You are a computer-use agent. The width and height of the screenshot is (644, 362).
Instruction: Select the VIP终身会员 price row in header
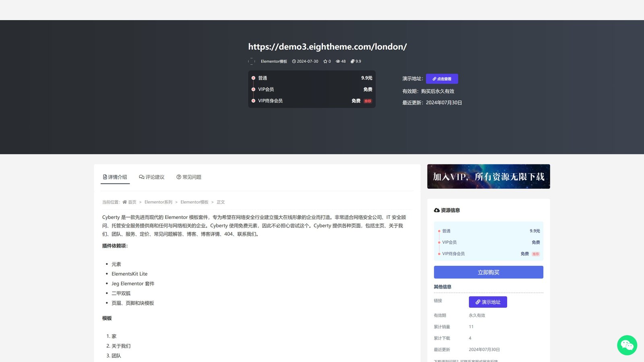312,101
